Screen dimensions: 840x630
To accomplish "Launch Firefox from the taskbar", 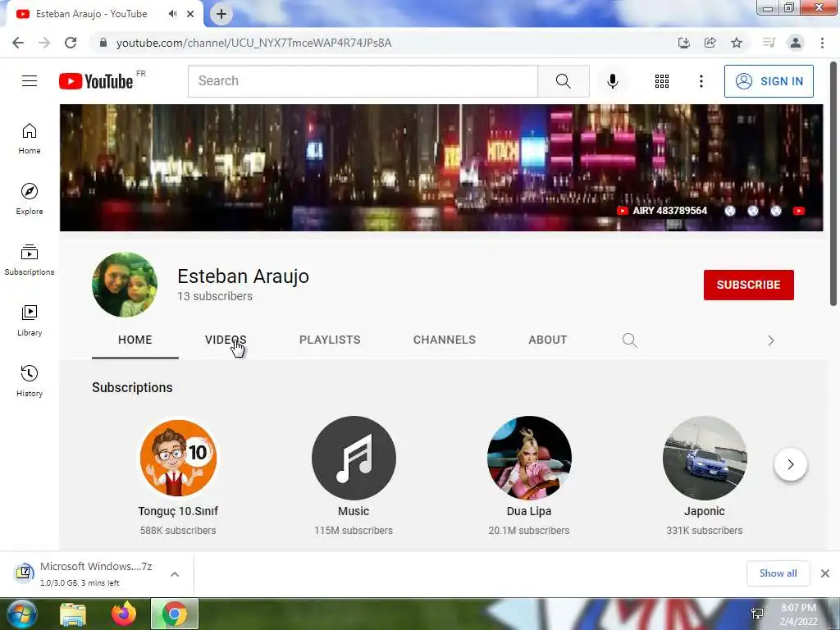I will tap(124, 614).
